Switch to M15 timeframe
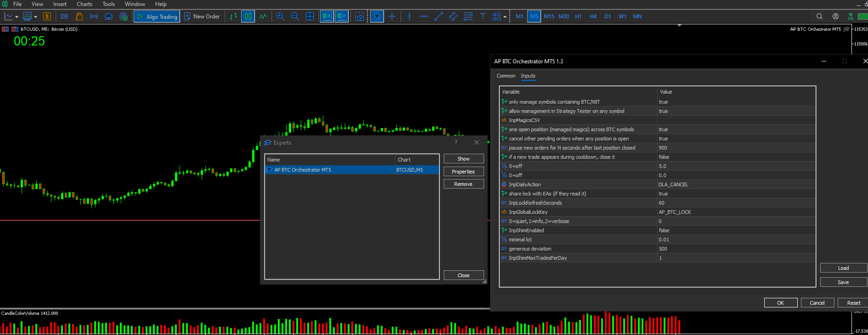The height and width of the screenshot is (335, 868). pos(549,17)
